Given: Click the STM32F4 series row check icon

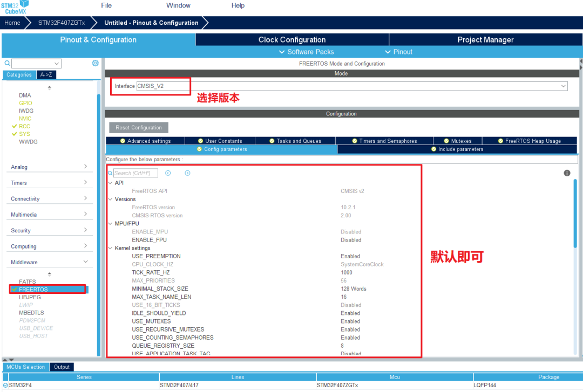Looking at the screenshot, I should (5, 386).
